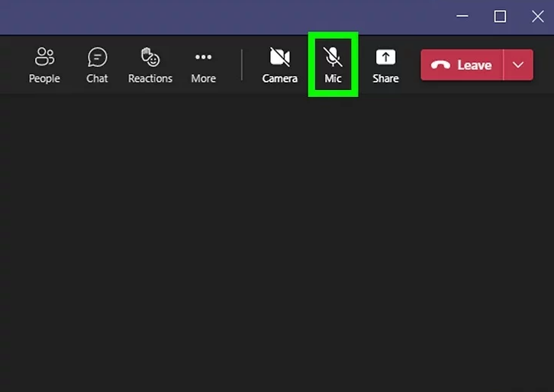Click the Share screen arrow icon
Image resolution: width=554 pixels, height=392 pixels.
tap(385, 57)
